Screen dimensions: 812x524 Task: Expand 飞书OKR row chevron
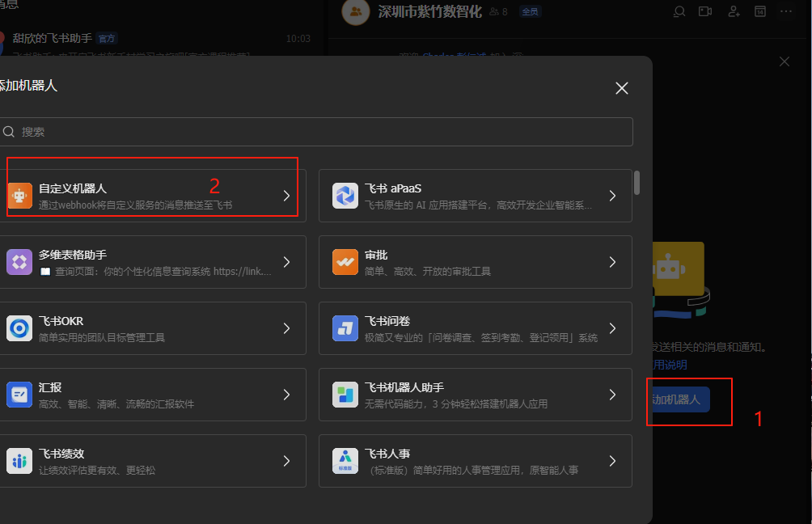coord(286,328)
